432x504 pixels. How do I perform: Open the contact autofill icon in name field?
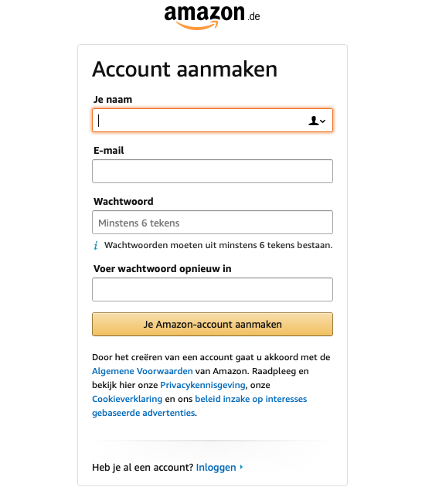pos(314,121)
